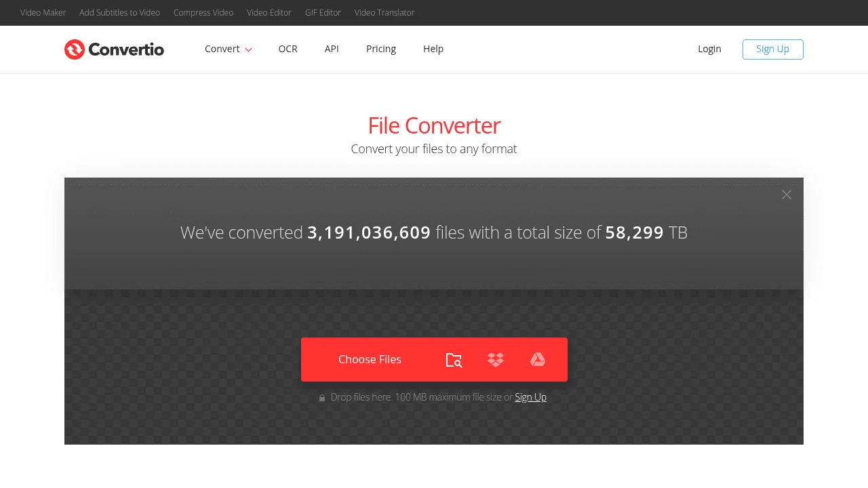Viewport: 868px width, 488px height.
Task: Open the Video Translator link
Action: [384, 13]
